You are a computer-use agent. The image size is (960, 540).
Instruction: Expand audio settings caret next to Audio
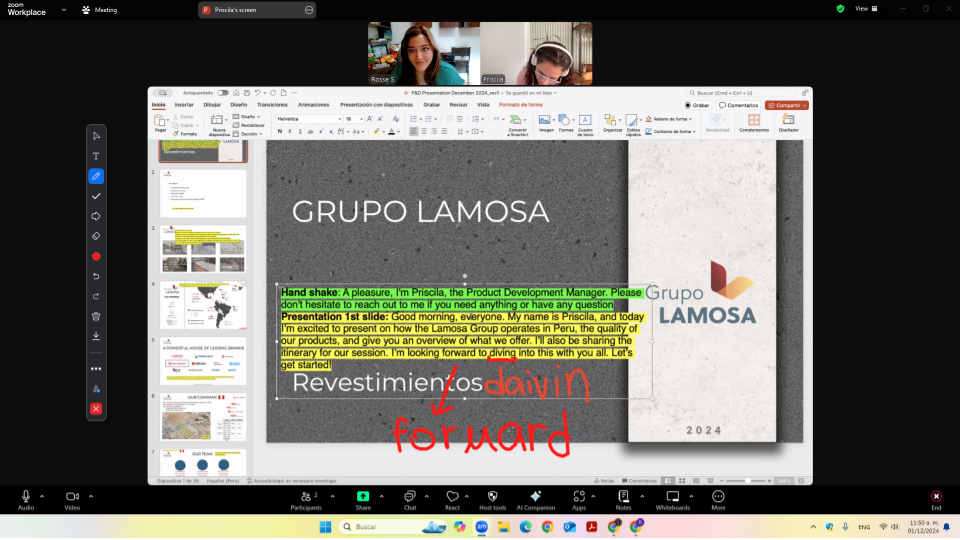pos(42,497)
